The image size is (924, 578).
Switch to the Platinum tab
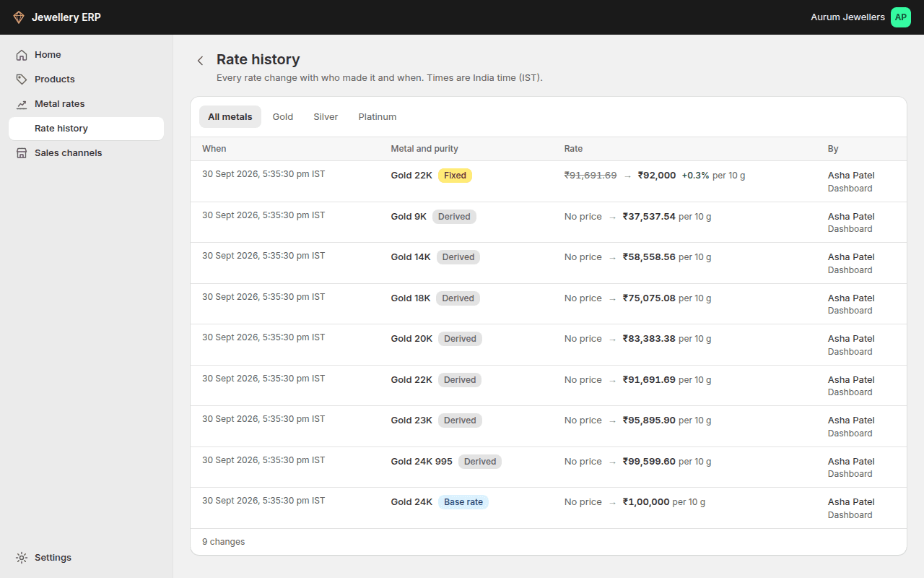pos(378,117)
